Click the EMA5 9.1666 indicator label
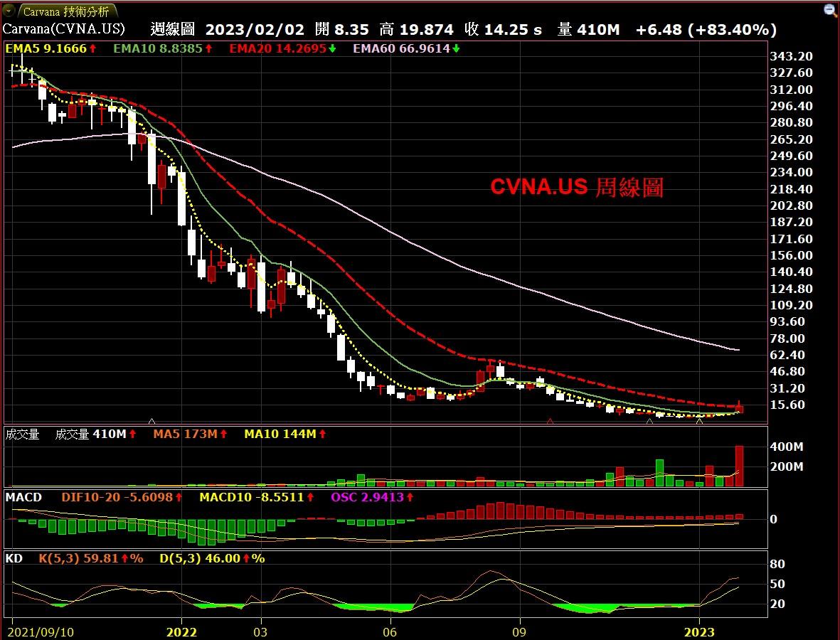 (46, 49)
